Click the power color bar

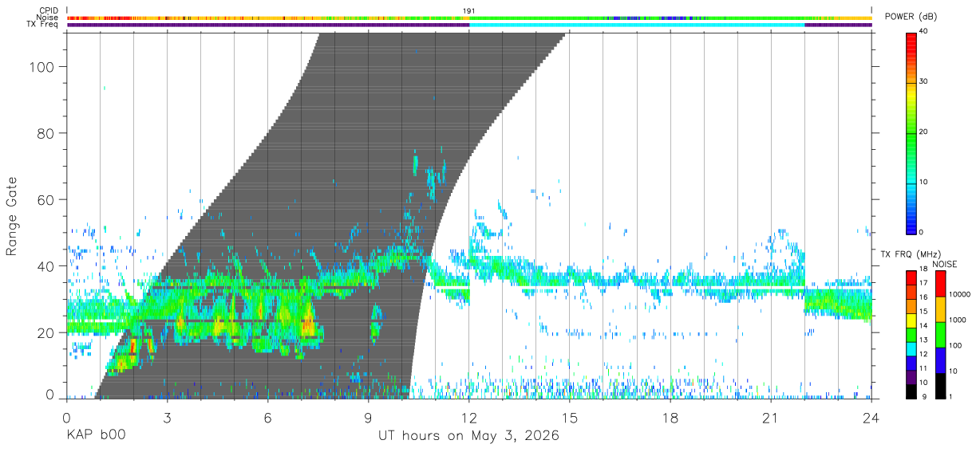click(912, 132)
